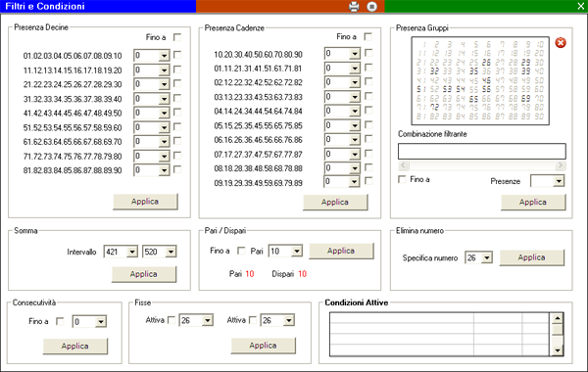The image size is (588, 372).
Task: Toggle Fino a checkbox in Pari / Dispari
Action: point(241,251)
